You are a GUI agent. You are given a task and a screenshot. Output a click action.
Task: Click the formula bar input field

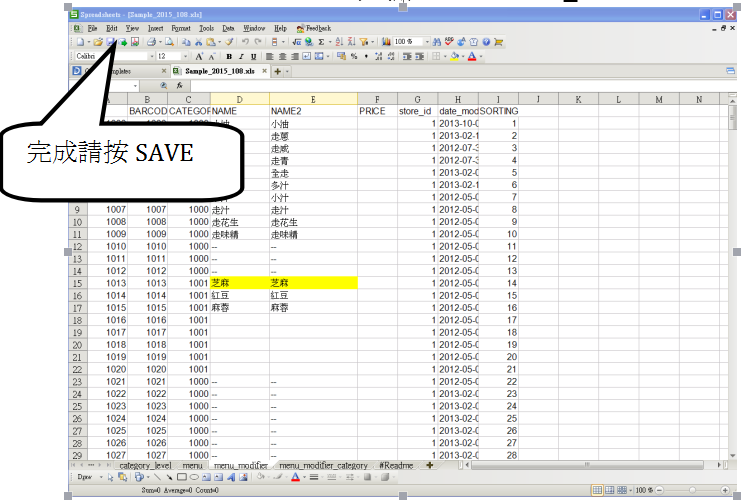tap(459, 86)
